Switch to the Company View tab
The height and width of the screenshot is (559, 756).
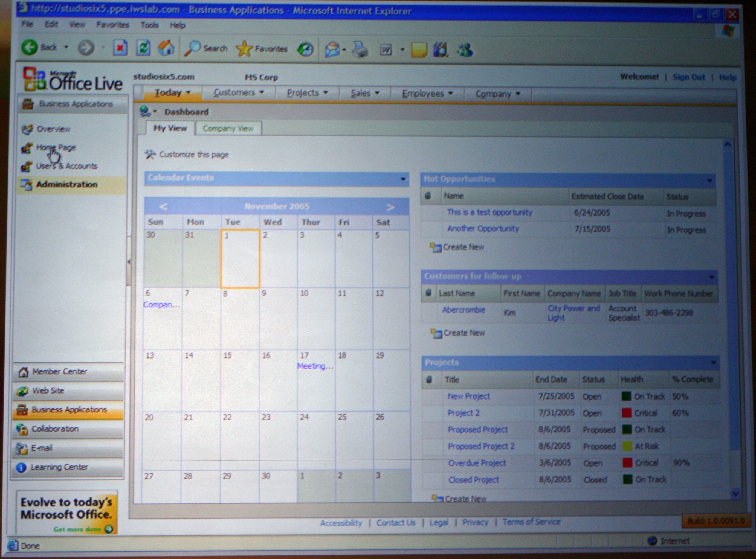pos(228,128)
